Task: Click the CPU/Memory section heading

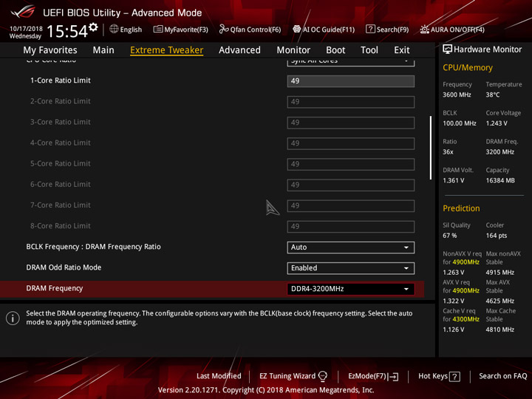Action: point(468,67)
